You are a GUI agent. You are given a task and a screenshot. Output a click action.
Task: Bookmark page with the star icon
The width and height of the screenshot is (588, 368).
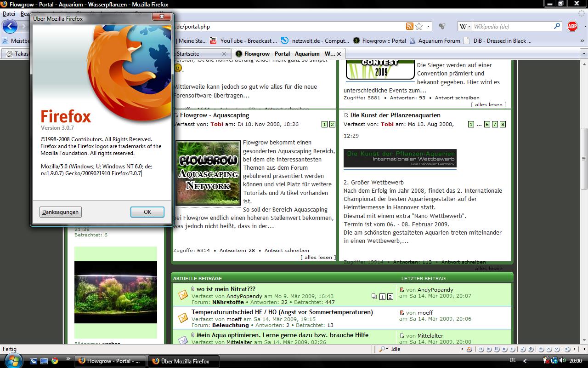point(419,27)
